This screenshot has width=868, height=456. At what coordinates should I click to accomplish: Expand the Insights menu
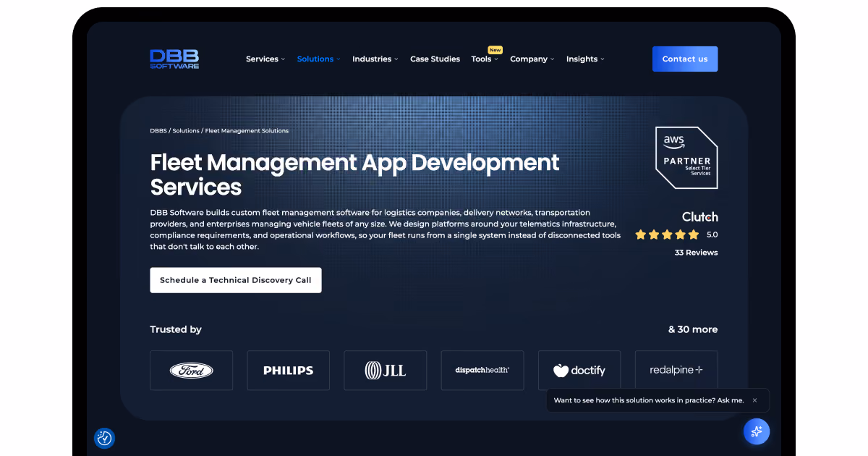[585, 59]
